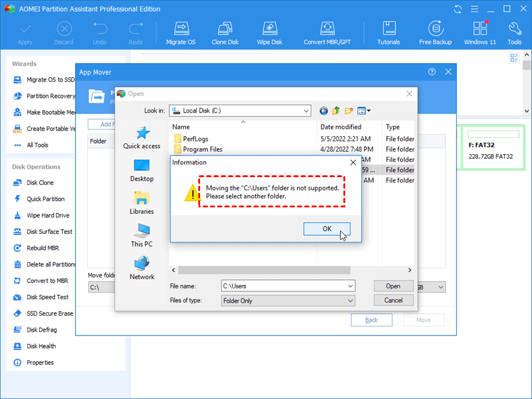Viewport: 532px width, 399px height.
Task: Open the Tools toolbar icon
Action: point(514,33)
